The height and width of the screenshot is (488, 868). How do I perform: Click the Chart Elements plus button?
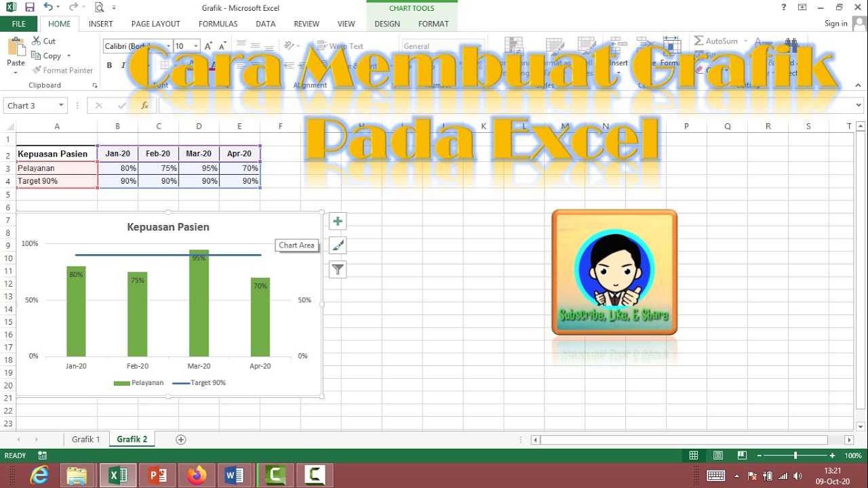pos(338,221)
